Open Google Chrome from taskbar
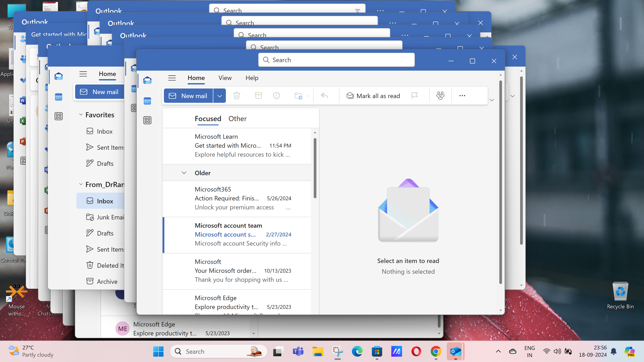Viewport: 644px width, 362px height. 436,351
